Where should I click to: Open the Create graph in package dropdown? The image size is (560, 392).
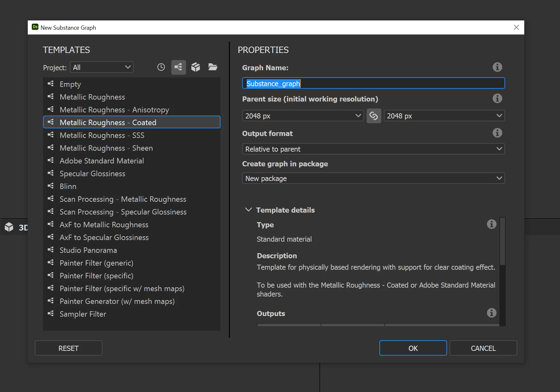point(373,178)
